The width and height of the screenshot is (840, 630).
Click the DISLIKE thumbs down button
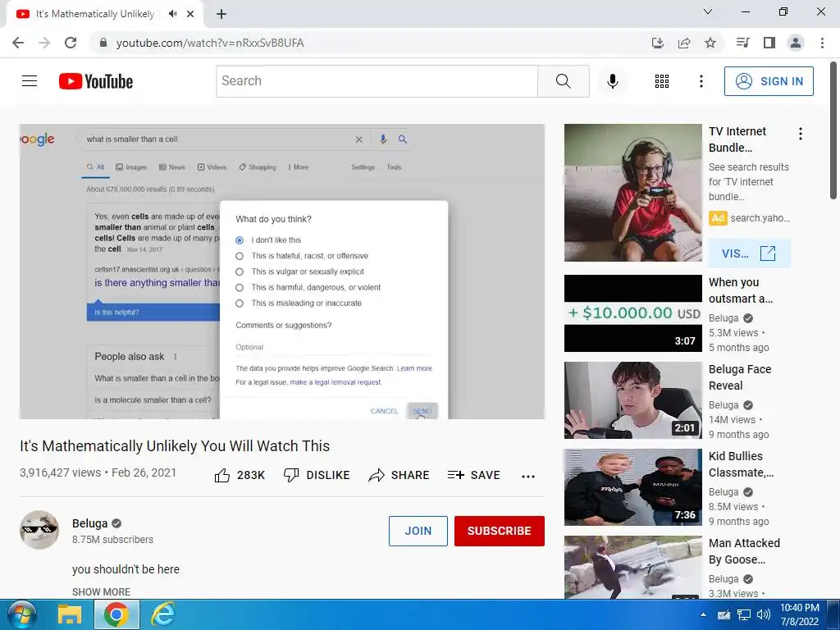click(x=317, y=475)
